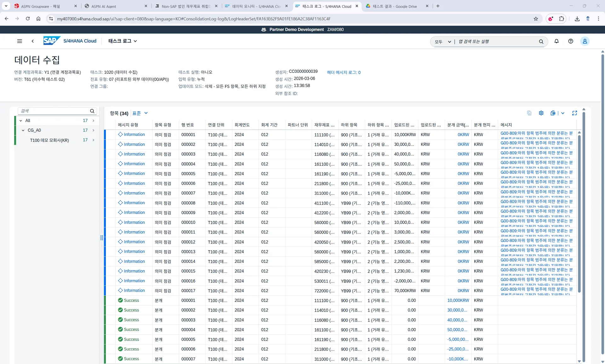Open the 헤더 메시지 로그 link

[x=343, y=72]
